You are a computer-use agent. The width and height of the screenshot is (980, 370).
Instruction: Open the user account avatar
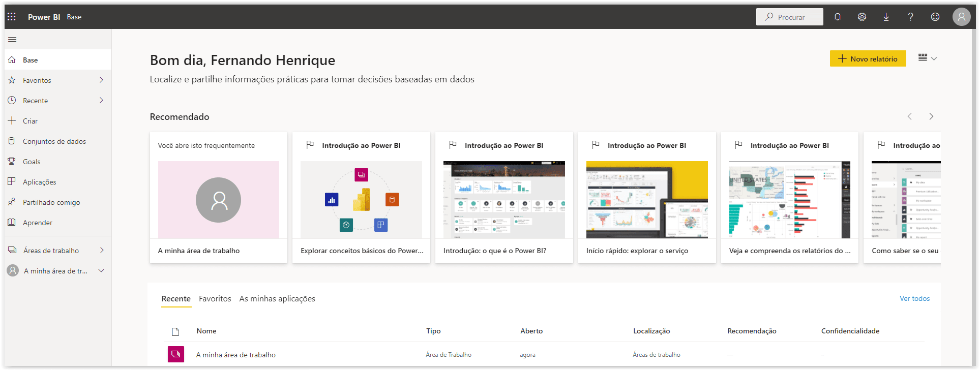[x=961, y=17]
